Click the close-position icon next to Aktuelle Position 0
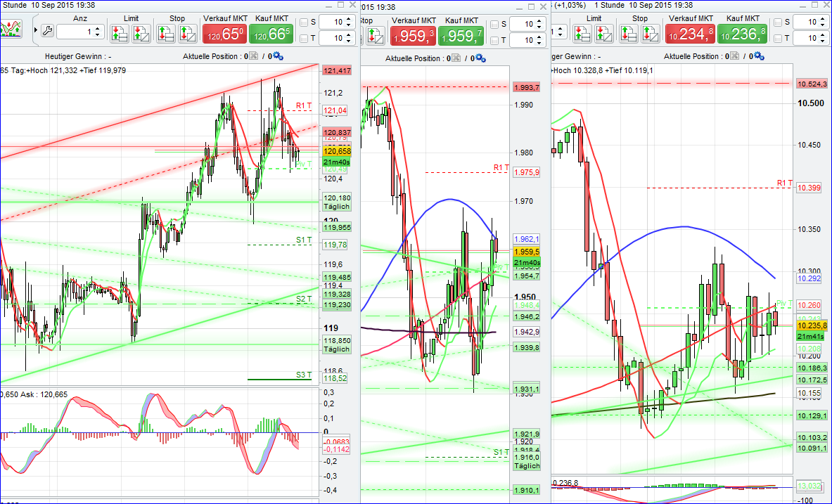The image size is (832, 504). click(x=252, y=56)
